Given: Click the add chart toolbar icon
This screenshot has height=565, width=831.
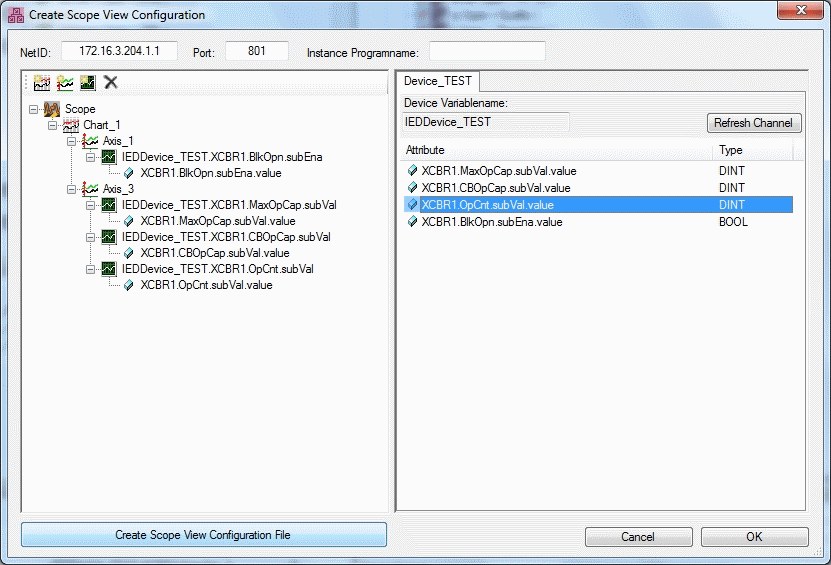Looking at the screenshot, I should coord(42,83).
